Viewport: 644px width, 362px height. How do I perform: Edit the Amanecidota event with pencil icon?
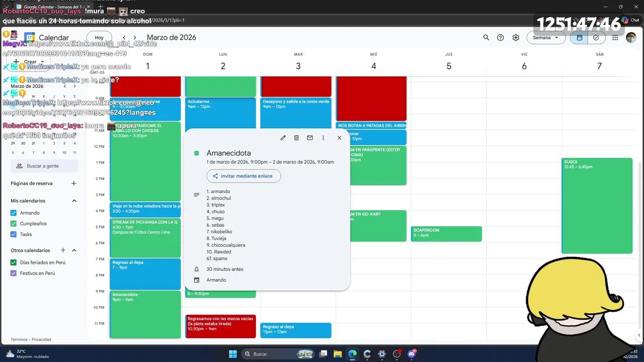pyautogui.click(x=283, y=138)
